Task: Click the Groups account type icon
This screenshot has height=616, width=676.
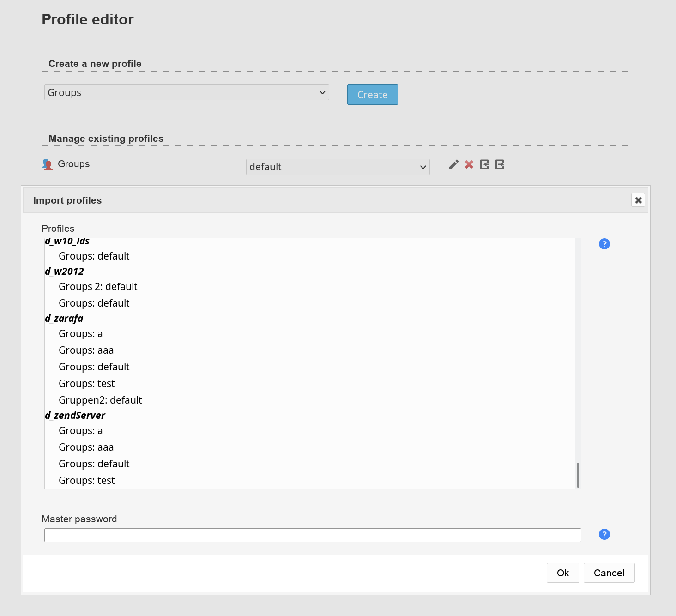Action: 47,164
